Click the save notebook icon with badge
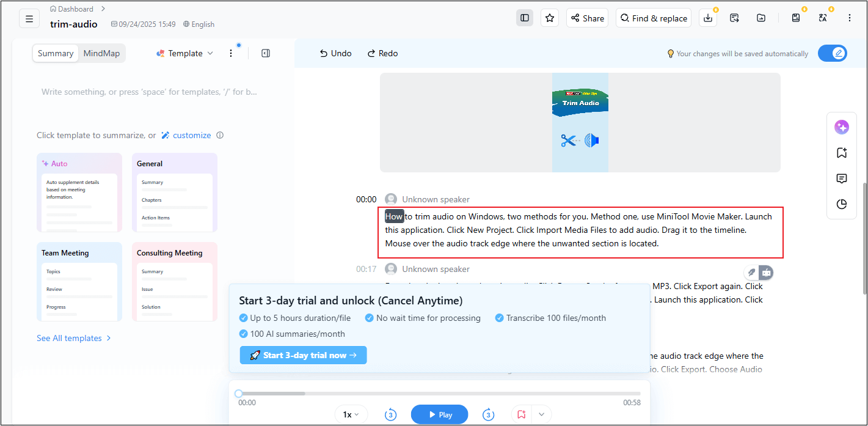Viewport: 868px width, 426px height. (796, 18)
